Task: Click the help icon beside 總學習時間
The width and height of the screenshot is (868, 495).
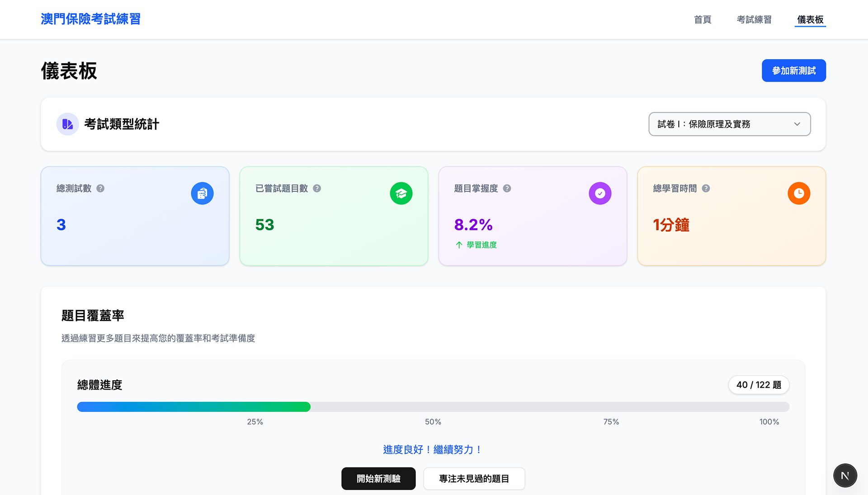Action: click(x=706, y=188)
